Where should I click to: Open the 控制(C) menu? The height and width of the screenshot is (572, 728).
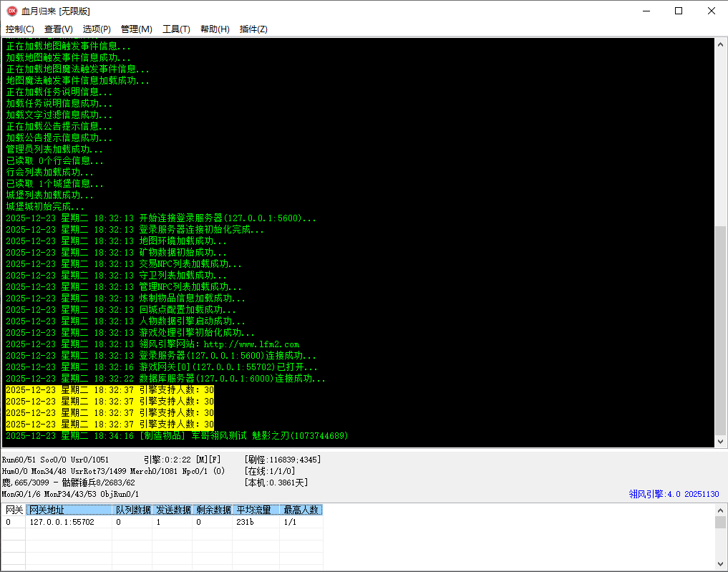[x=20, y=29]
